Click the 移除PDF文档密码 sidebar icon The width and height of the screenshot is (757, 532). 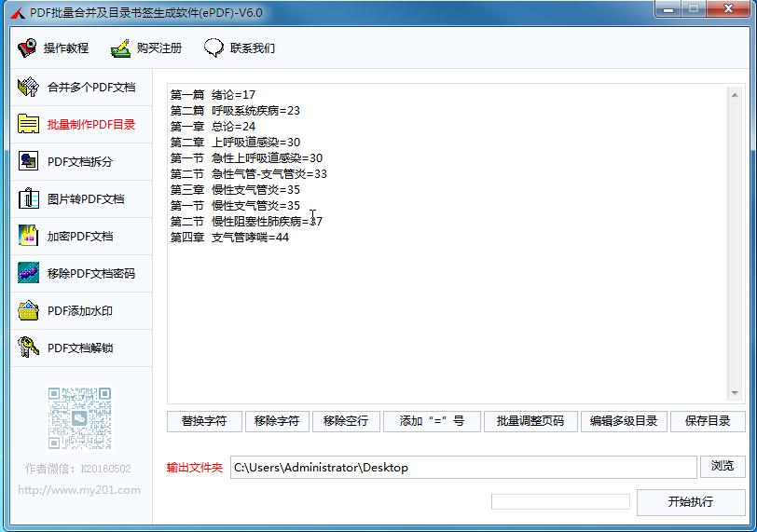pyautogui.click(x=29, y=273)
